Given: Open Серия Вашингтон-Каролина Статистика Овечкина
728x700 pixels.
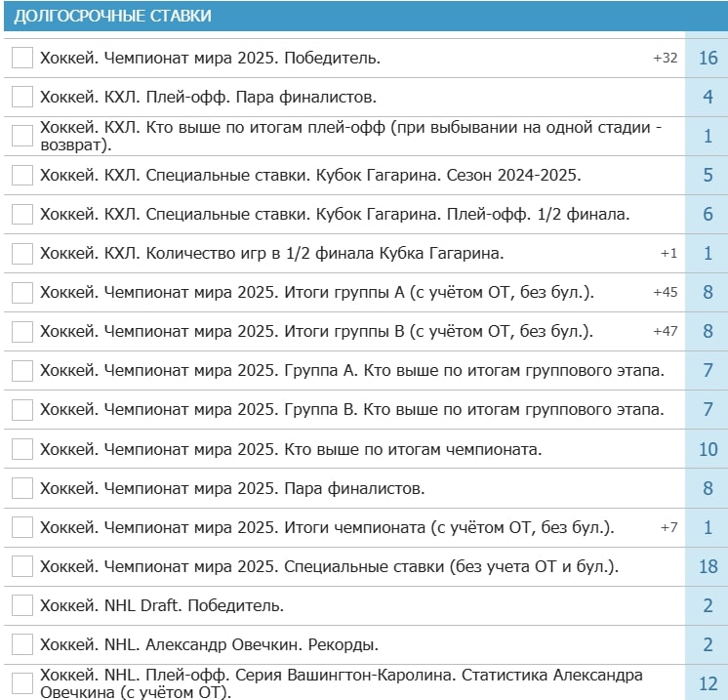Looking at the screenshot, I should pos(342,683).
